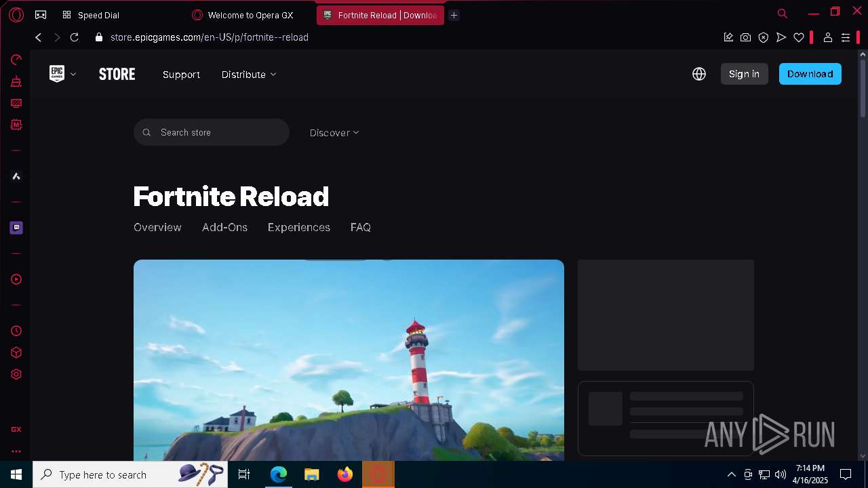Expand the Discover dropdown
Screen dimensions: 868x488
coord(334,133)
